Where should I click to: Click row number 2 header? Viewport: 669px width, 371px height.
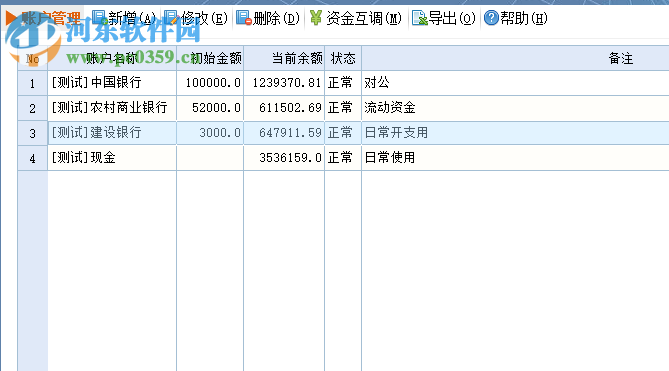32,108
